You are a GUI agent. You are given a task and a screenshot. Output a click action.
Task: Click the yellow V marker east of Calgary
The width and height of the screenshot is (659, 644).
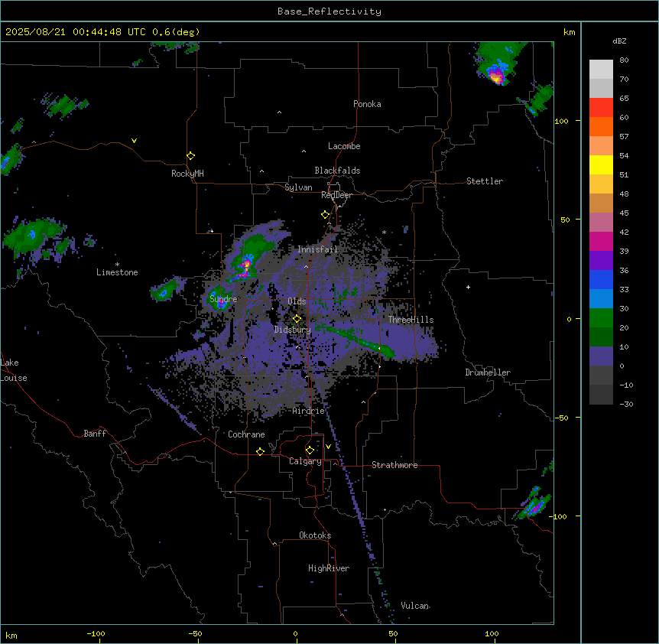pyautogui.click(x=328, y=447)
